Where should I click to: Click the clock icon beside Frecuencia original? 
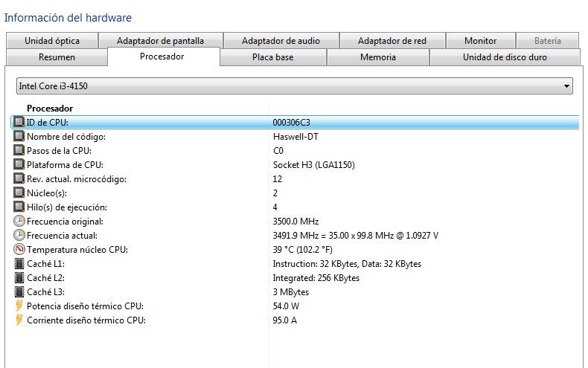click(19, 221)
